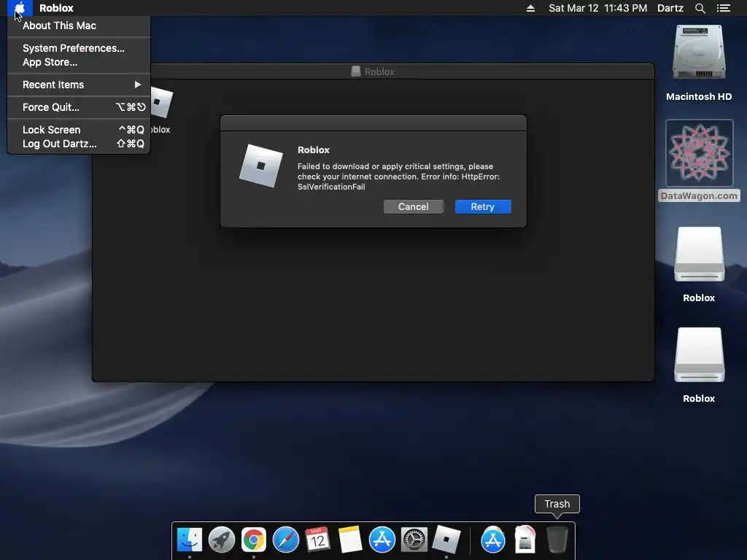Select the Macintosh HD desktop drive
Image resolution: width=747 pixels, height=560 pixels.
click(x=699, y=63)
